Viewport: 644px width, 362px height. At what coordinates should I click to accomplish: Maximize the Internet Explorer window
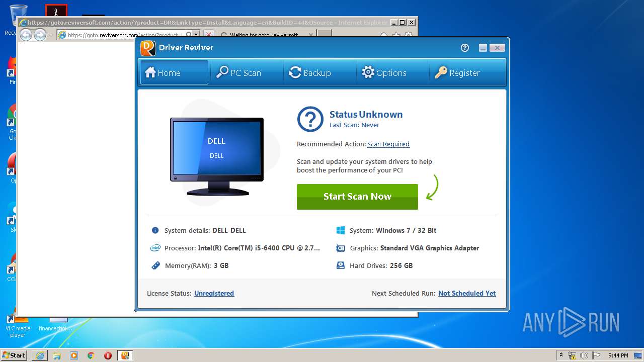402,22
